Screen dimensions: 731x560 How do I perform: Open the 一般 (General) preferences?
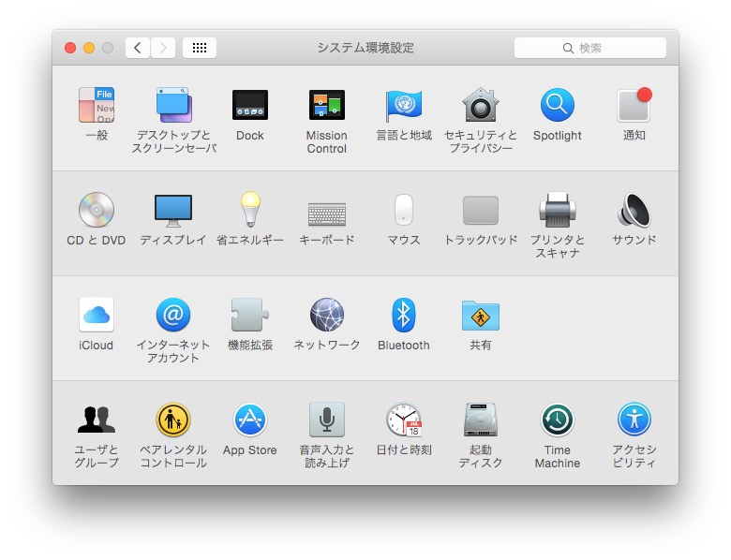pyautogui.click(x=97, y=105)
